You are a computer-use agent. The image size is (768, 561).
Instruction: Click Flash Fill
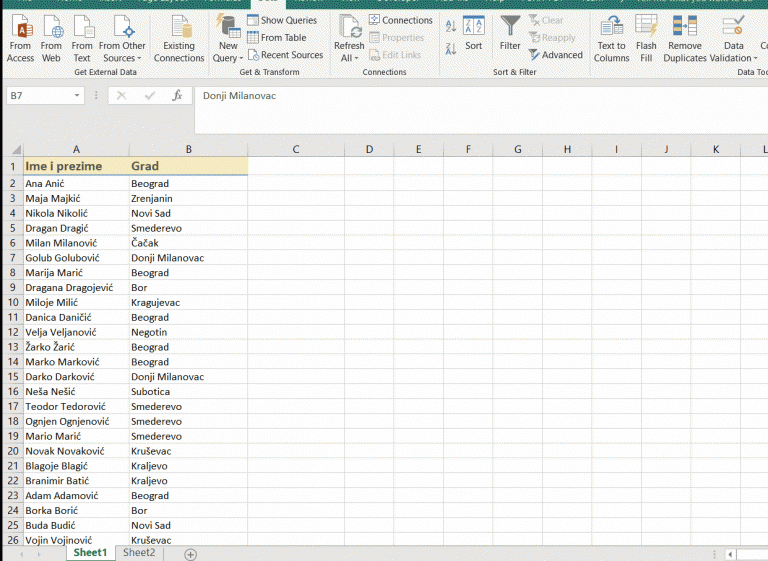coord(646,39)
